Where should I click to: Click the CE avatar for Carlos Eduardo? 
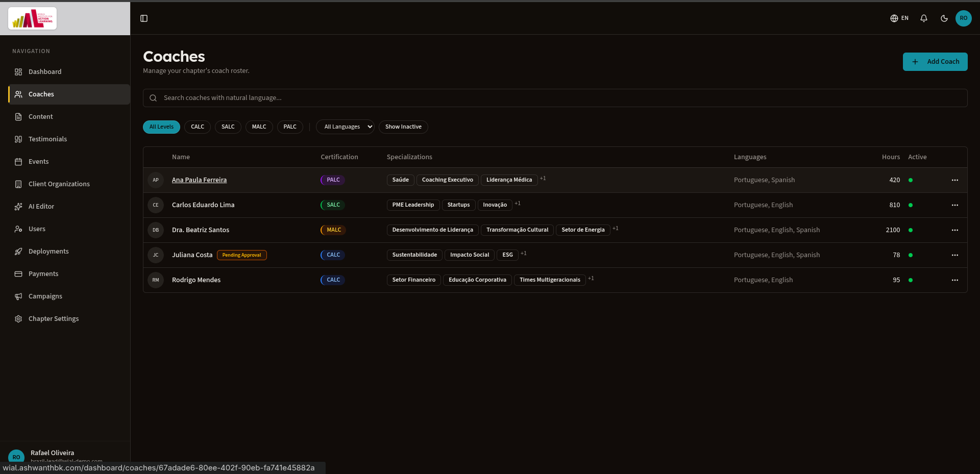point(156,205)
